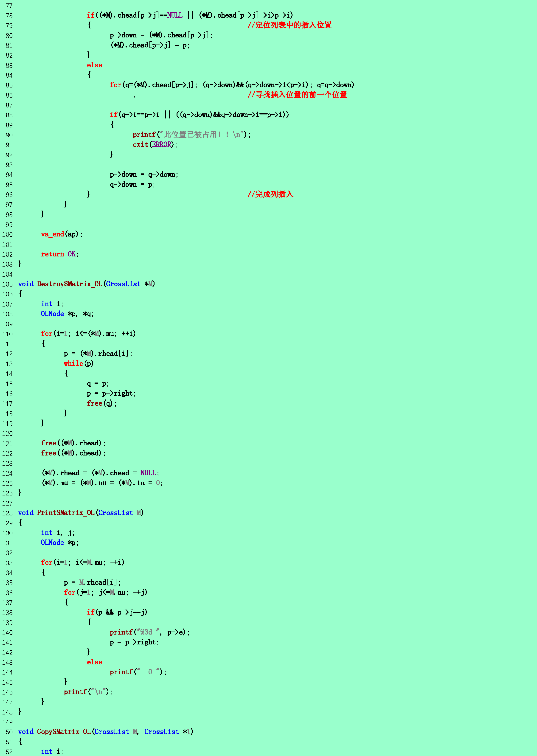Click '(*M).rhead = (*M).chead = NULL;' line
The width and height of the screenshot is (537, 756).
tap(100, 473)
